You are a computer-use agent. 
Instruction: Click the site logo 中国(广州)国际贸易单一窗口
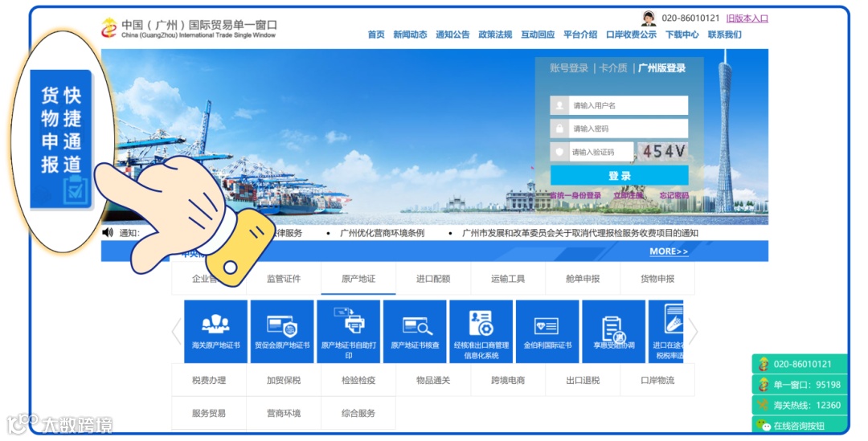[189, 28]
